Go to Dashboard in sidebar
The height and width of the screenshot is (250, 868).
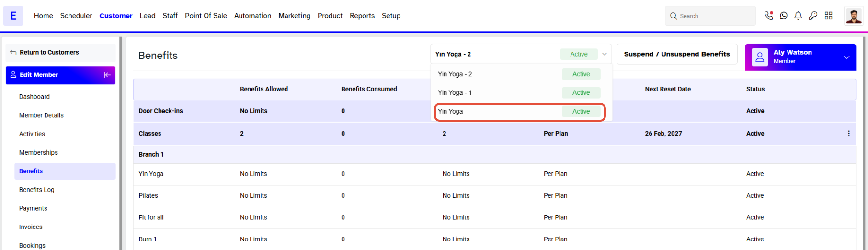tap(34, 97)
